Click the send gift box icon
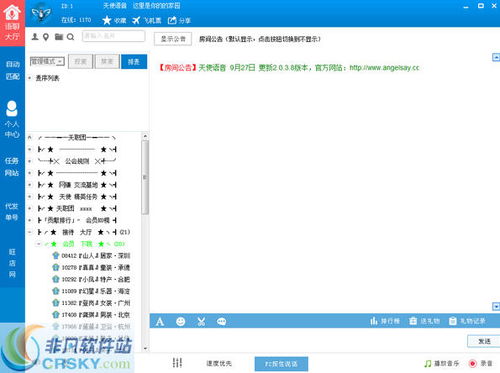Viewport: 500px width, 373px height. (x=413, y=321)
